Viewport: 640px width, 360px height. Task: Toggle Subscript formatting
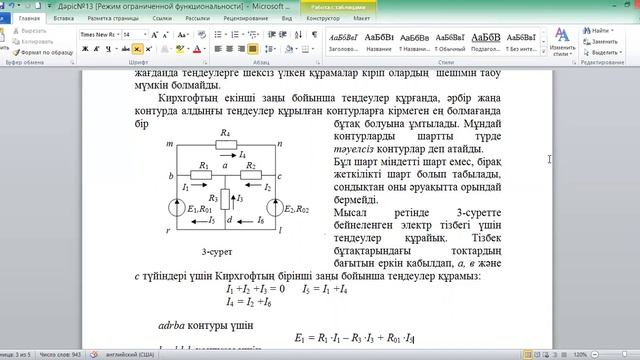[137, 49]
